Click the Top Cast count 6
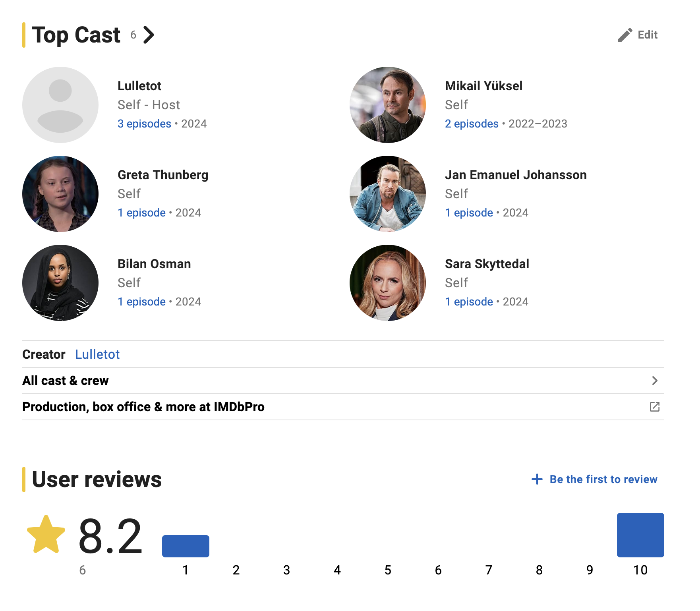 tap(133, 35)
